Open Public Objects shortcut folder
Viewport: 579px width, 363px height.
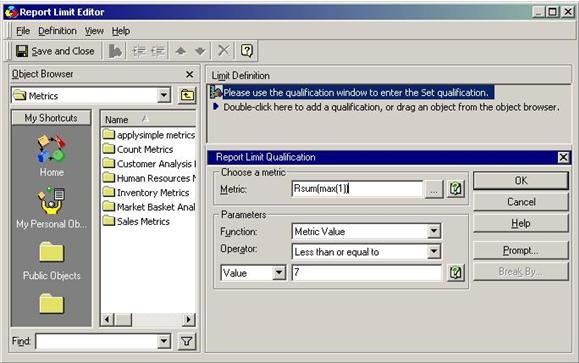coord(51,260)
